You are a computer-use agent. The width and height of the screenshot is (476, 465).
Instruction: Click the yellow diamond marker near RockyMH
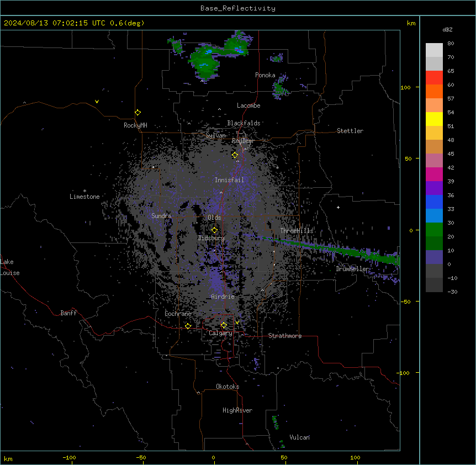(137, 113)
